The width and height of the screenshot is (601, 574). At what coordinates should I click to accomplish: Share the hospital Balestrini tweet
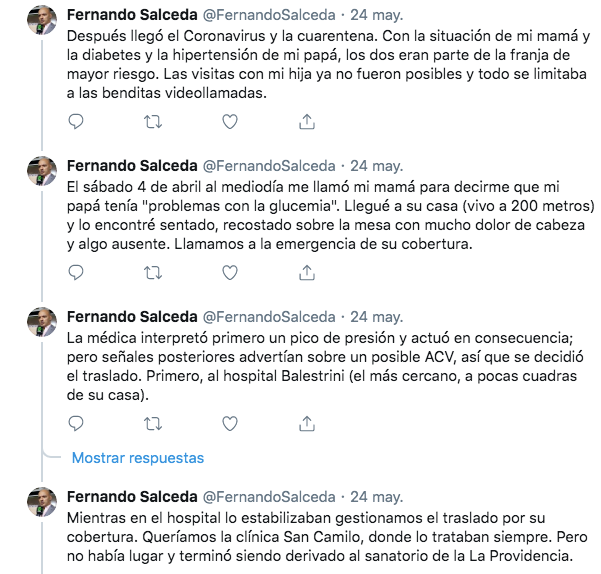coord(307,423)
